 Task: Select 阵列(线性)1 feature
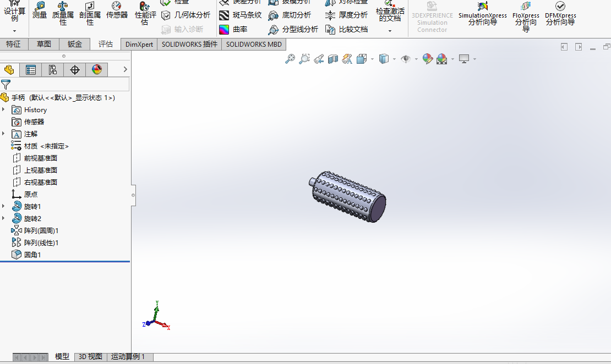point(35,242)
